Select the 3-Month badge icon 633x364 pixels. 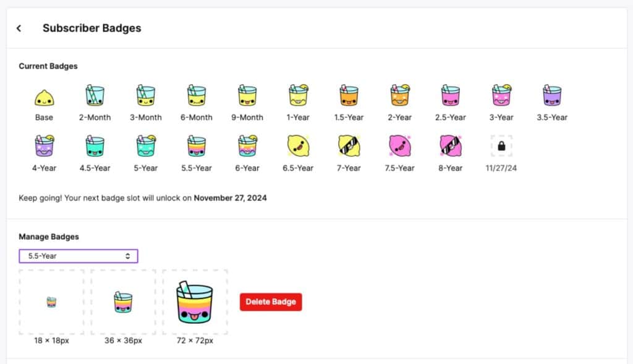pyautogui.click(x=145, y=96)
